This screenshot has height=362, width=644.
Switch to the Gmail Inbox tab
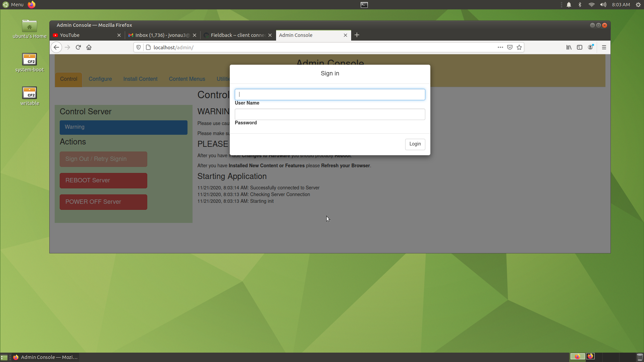coord(159,35)
